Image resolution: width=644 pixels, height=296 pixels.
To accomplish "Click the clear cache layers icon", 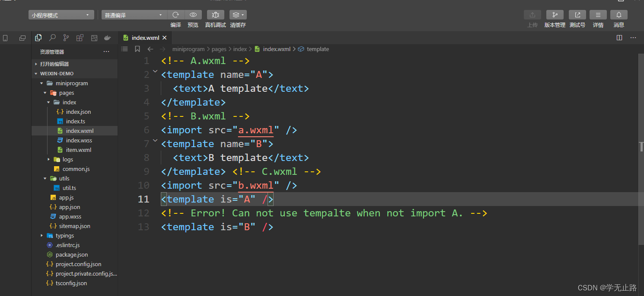I will (x=238, y=15).
